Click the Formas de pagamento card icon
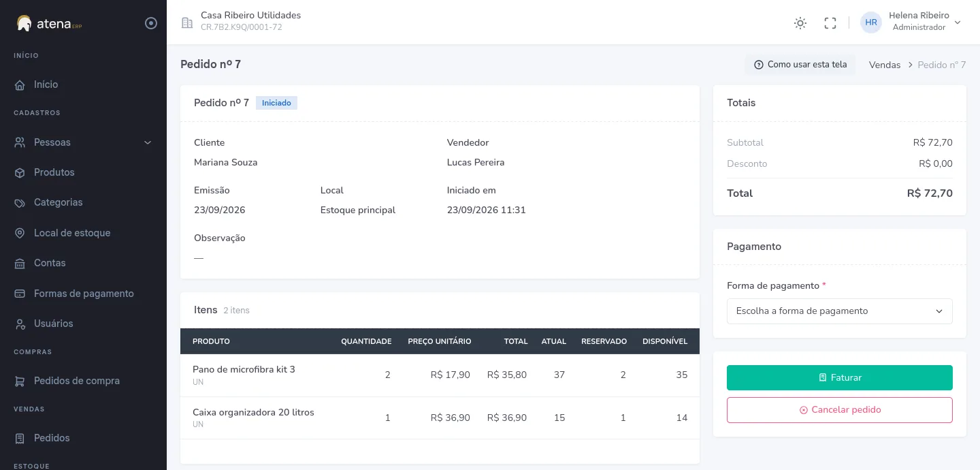 click(20, 294)
